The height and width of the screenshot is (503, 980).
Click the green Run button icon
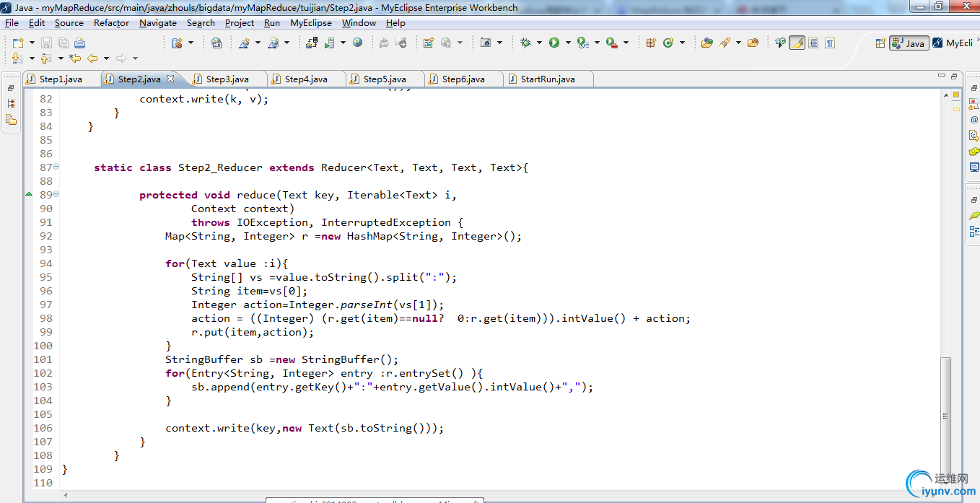point(554,43)
